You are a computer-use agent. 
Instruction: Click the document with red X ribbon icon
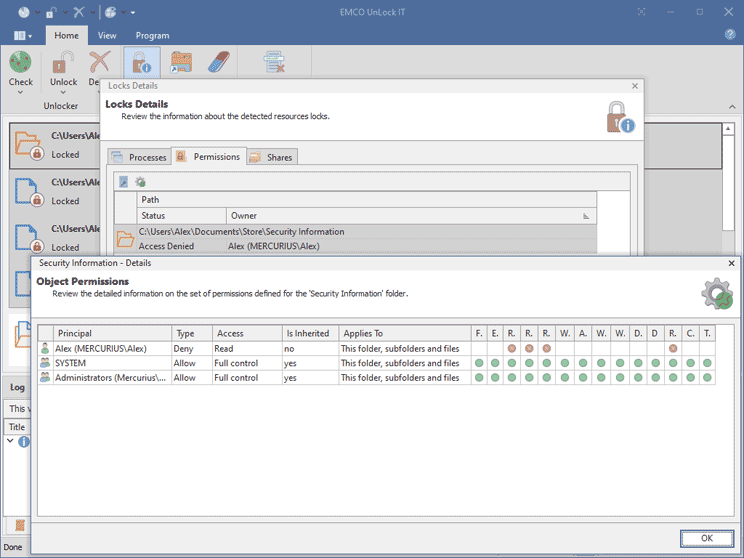pyautogui.click(x=274, y=64)
